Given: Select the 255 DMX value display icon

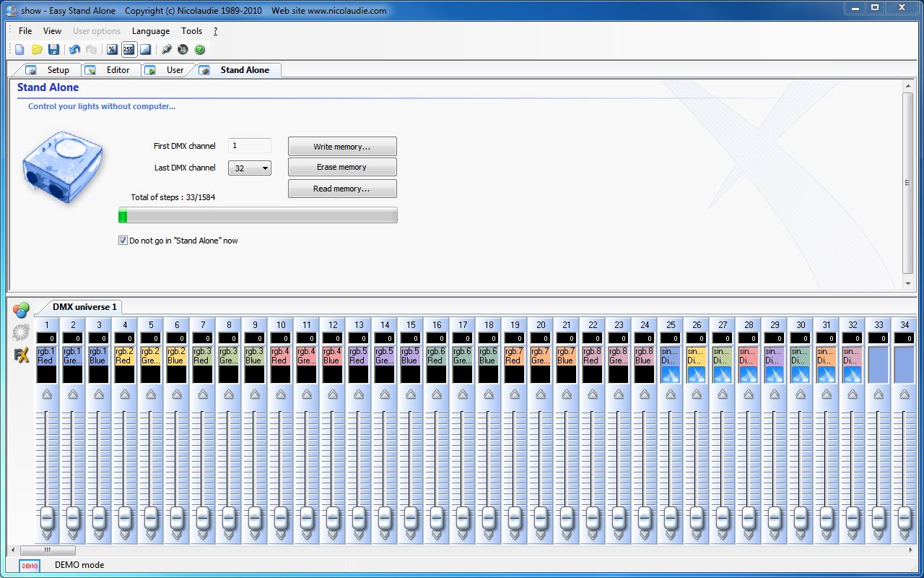Looking at the screenshot, I should [128, 50].
